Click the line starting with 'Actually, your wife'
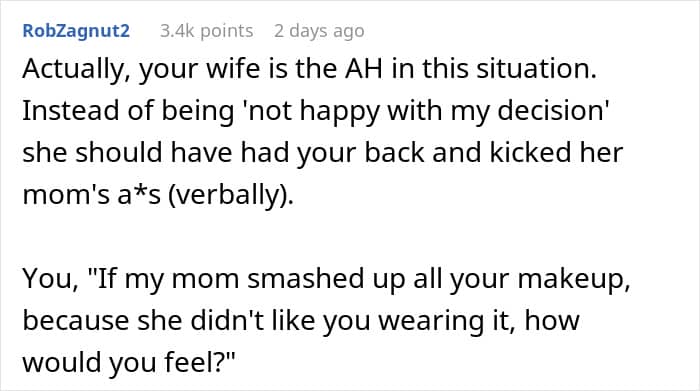 point(309,69)
